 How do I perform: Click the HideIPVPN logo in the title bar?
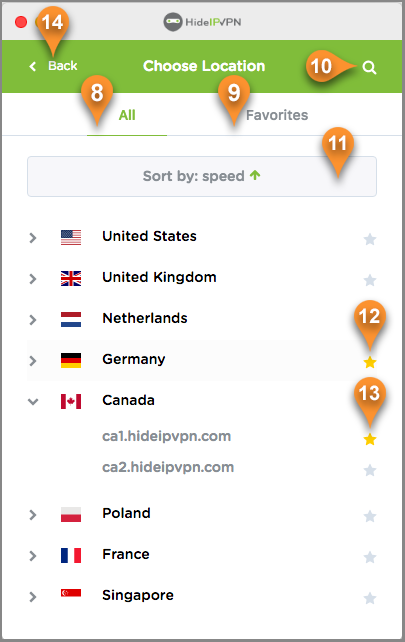[202, 22]
